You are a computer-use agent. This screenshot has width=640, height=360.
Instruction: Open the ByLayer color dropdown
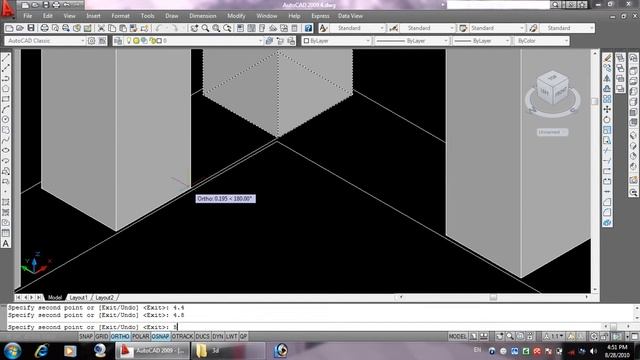[x=336, y=41]
